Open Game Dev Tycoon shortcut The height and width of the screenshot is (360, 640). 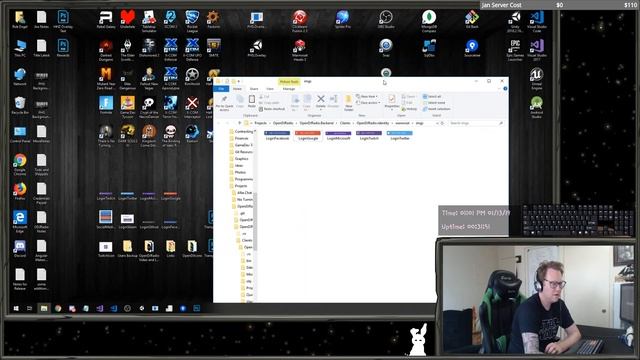(127, 107)
